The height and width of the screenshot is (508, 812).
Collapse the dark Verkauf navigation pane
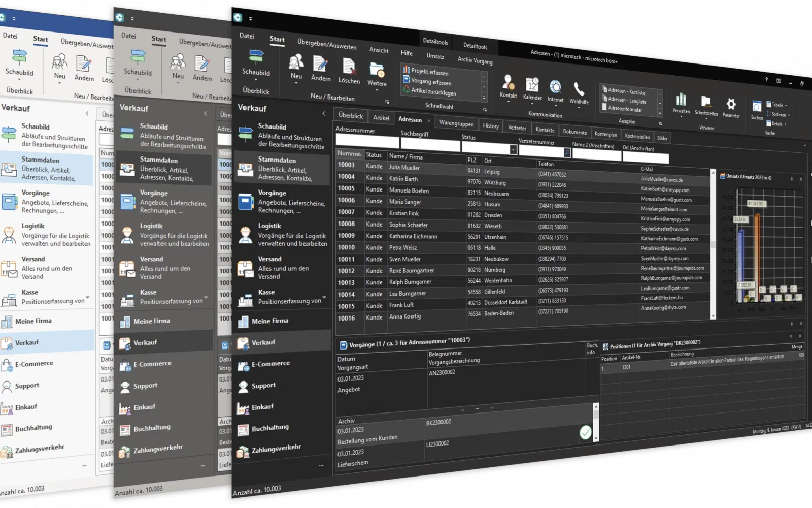click(324, 113)
